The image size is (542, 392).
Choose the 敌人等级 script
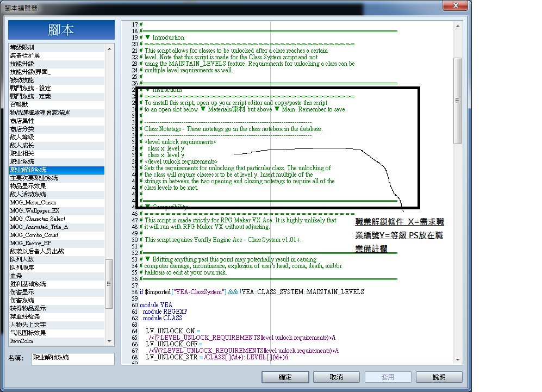57,137
